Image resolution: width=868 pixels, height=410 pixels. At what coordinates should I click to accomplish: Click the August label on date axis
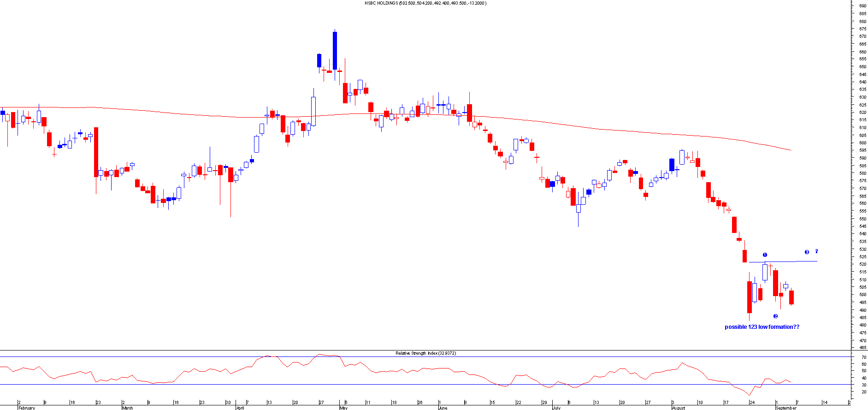(x=679, y=408)
